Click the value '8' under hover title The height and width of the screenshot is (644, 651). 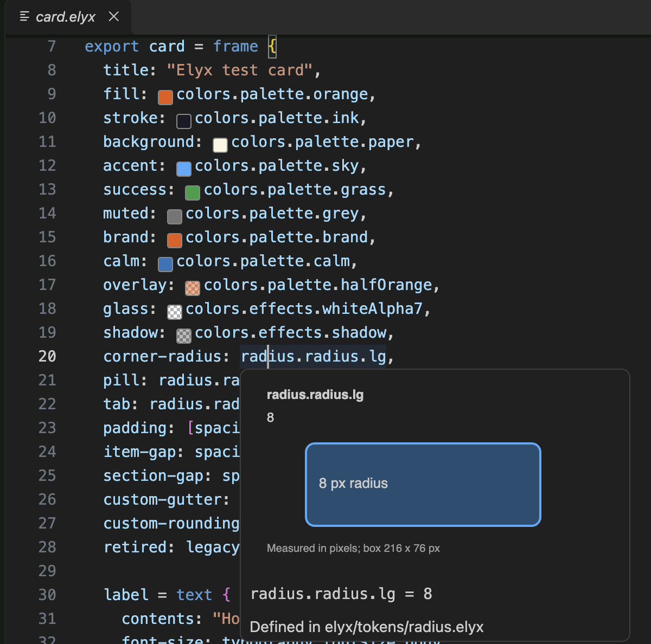270,417
